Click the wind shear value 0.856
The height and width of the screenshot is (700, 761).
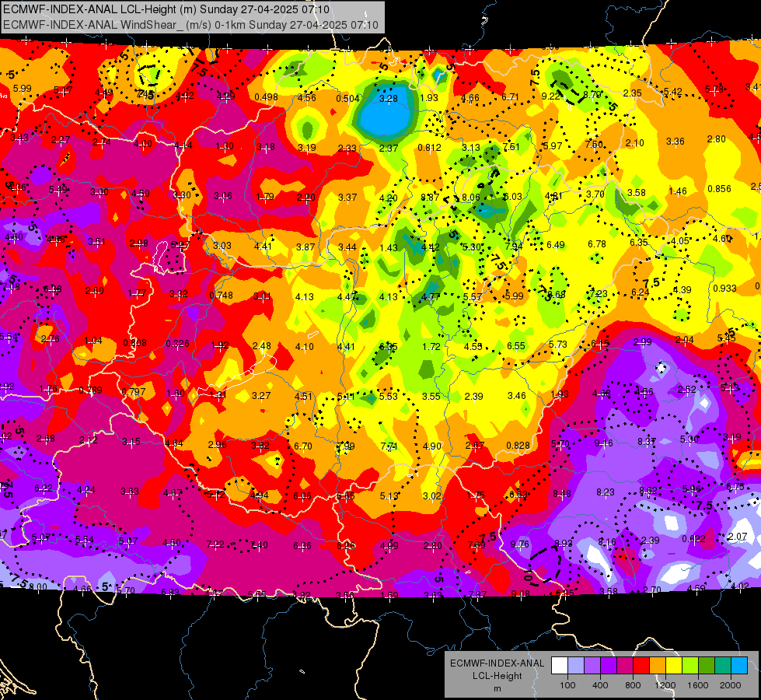pyautogui.click(x=719, y=188)
